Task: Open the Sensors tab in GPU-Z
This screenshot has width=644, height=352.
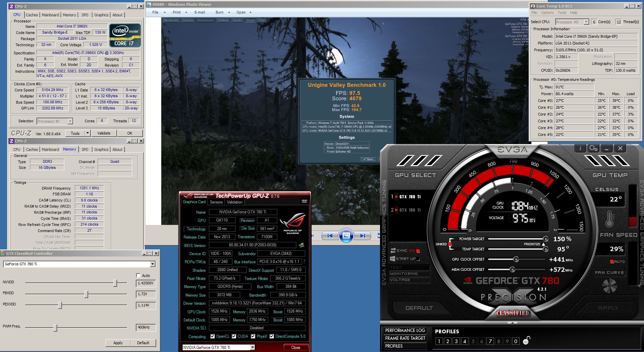Action: click(x=216, y=202)
